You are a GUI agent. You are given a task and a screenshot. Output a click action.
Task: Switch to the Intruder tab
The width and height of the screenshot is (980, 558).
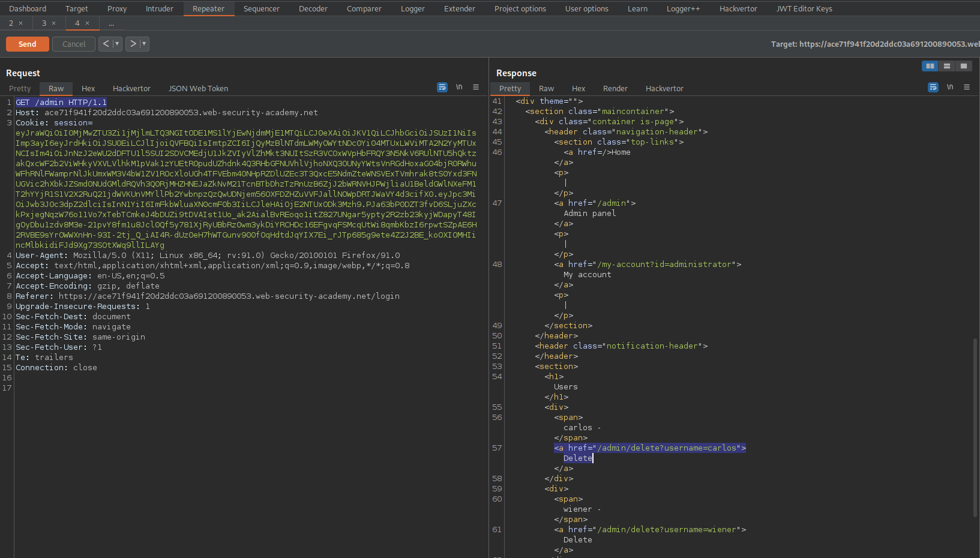159,8
